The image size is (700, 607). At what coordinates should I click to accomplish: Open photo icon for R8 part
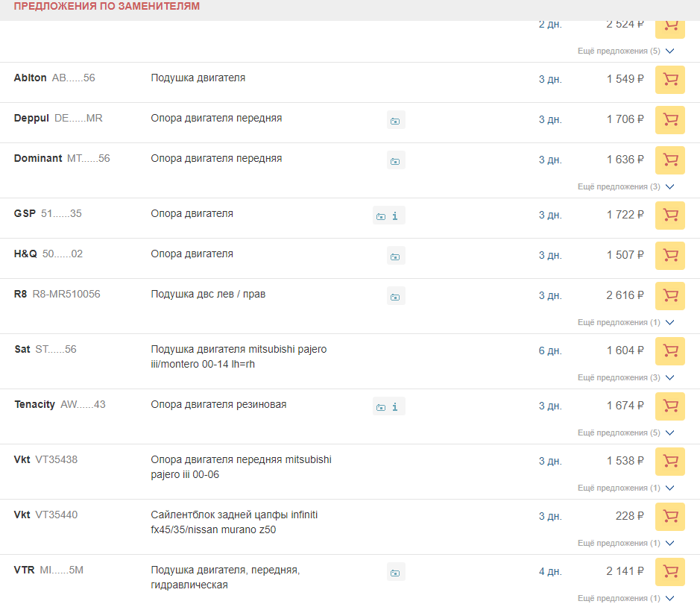click(x=395, y=297)
